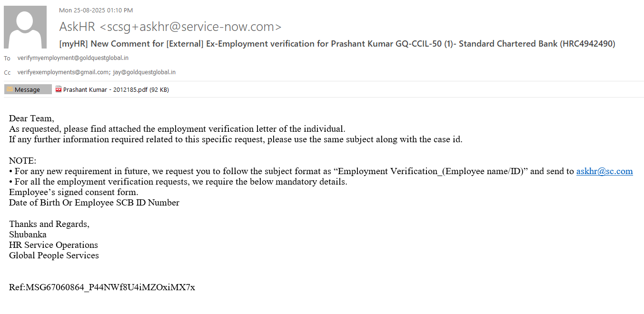
Task: Click the "NOTE:" heading in the body
Action: click(x=22, y=161)
